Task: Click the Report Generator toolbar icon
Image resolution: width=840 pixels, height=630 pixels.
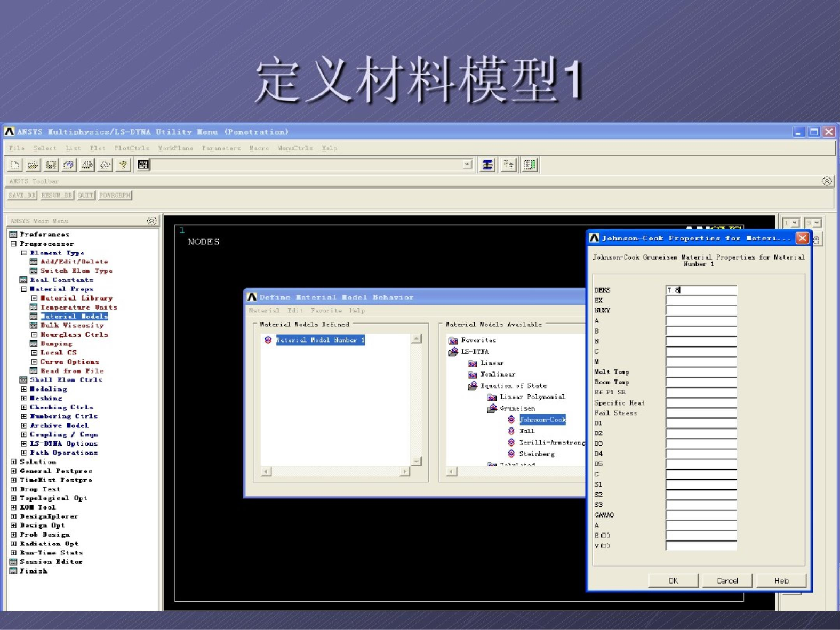Action: pyautogui.click(x=105, y=165)
